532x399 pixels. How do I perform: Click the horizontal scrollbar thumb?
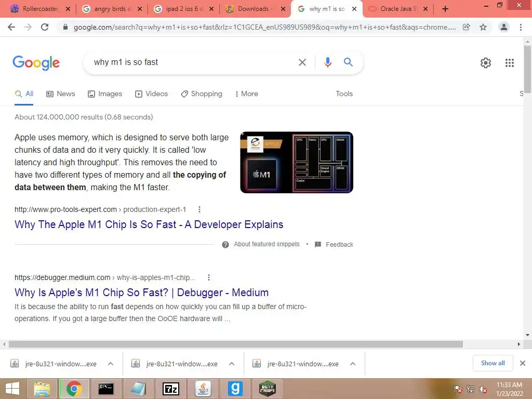click(236, 344)
